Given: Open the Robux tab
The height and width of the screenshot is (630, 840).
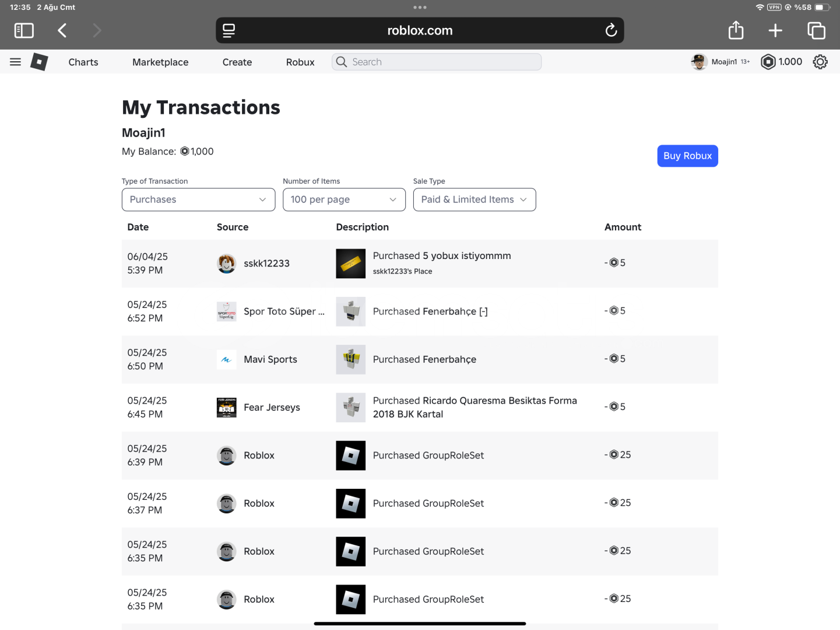Looking at the screenshot, I should pyautogui.click(x=300, y=62).
